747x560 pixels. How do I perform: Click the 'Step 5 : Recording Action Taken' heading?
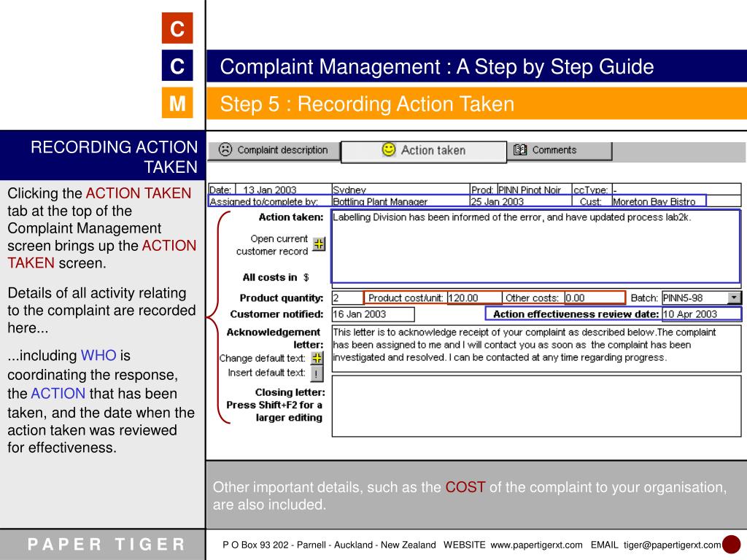[368, 104]
